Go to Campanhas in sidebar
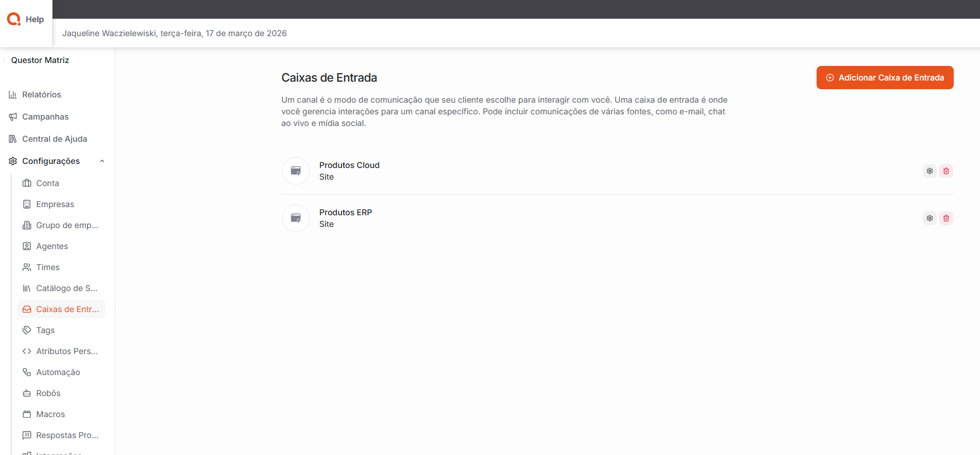 point(45,117)
